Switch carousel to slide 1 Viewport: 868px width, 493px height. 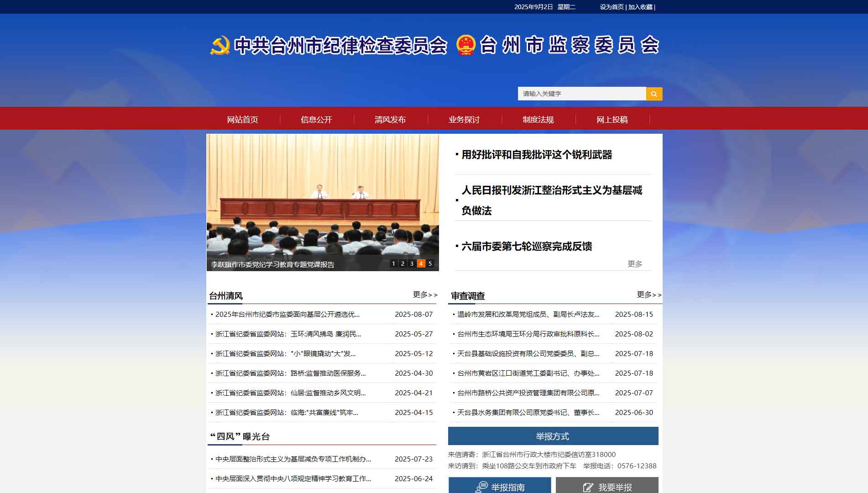coord(394,263)
